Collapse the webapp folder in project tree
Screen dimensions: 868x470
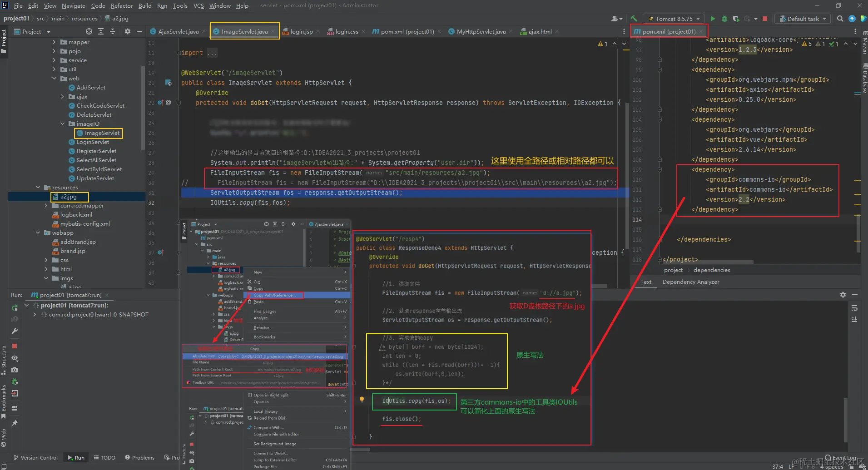(x=38, y=233)
